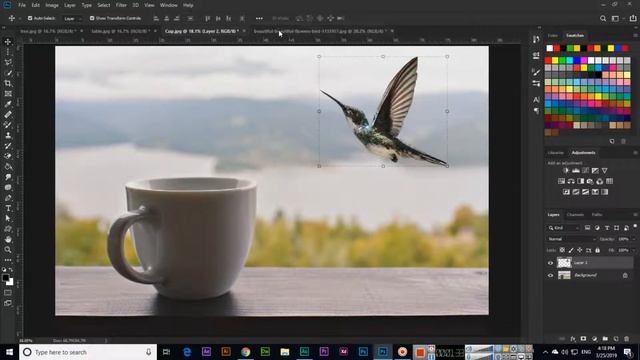
Task: Open Chrome from the taskbar
Action: 245,352
